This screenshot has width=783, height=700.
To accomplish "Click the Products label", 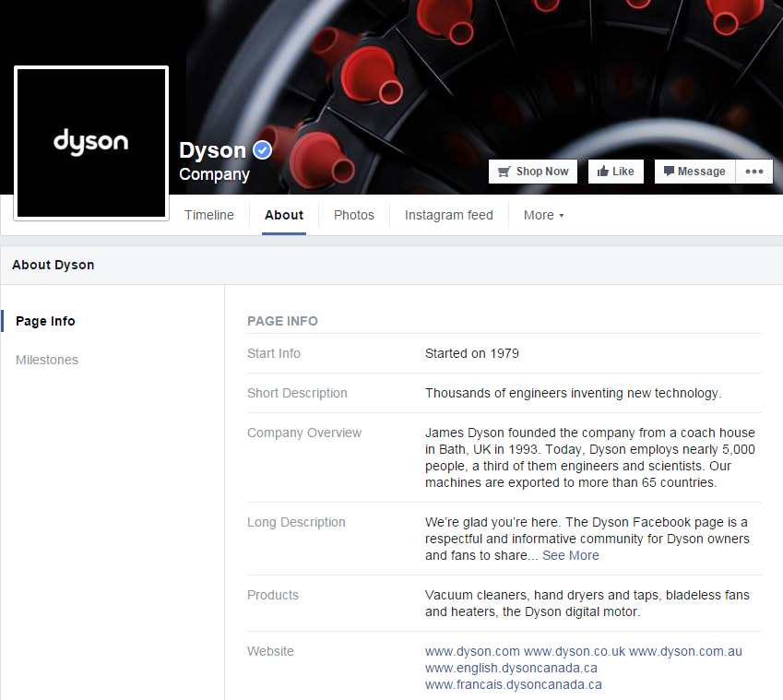I will point(273,595).
